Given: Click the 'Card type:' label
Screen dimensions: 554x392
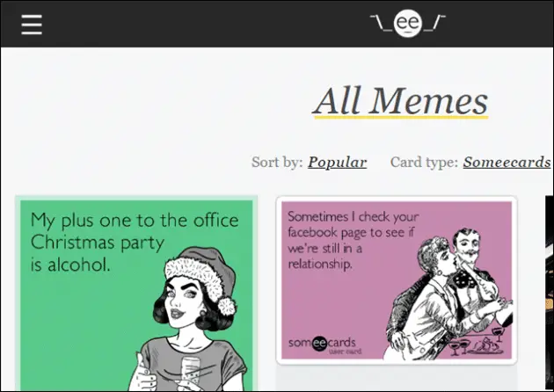Looking at the screenshot, I should (424, 163).
